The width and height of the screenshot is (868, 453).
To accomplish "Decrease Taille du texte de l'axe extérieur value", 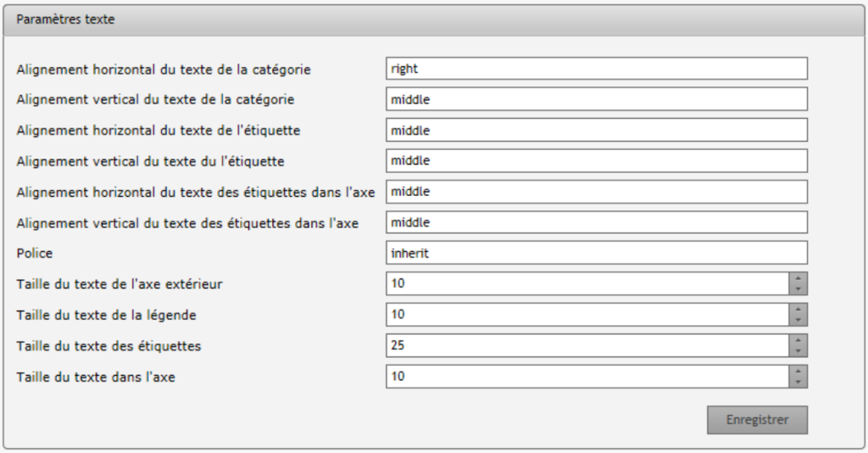I will tap(798, 289).
